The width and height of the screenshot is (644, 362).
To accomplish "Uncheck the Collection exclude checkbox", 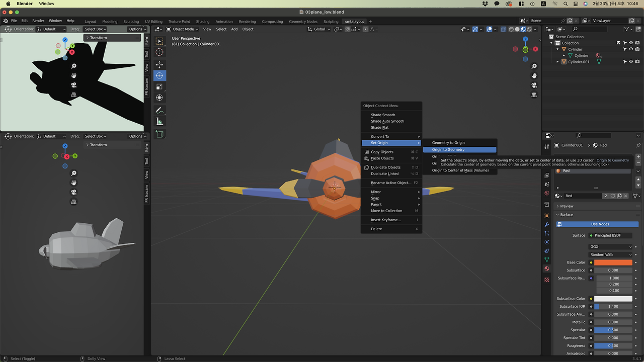I will (x=619, y=43).
